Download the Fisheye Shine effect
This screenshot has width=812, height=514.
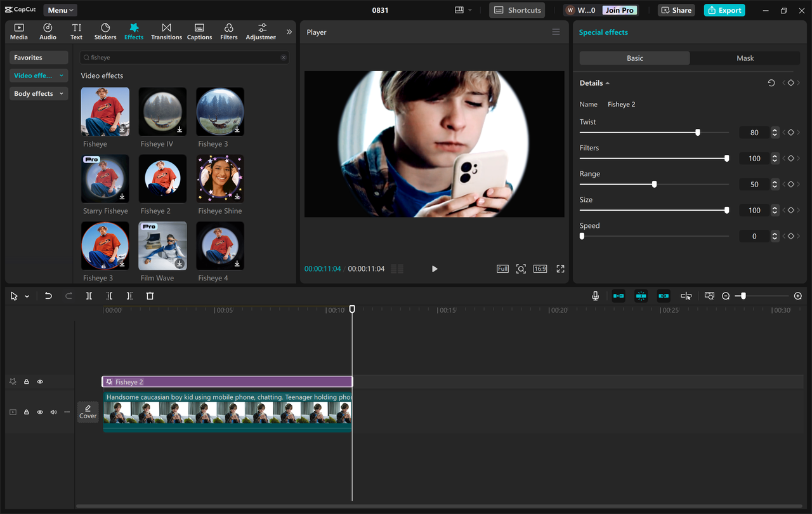(x=237, y=197)
